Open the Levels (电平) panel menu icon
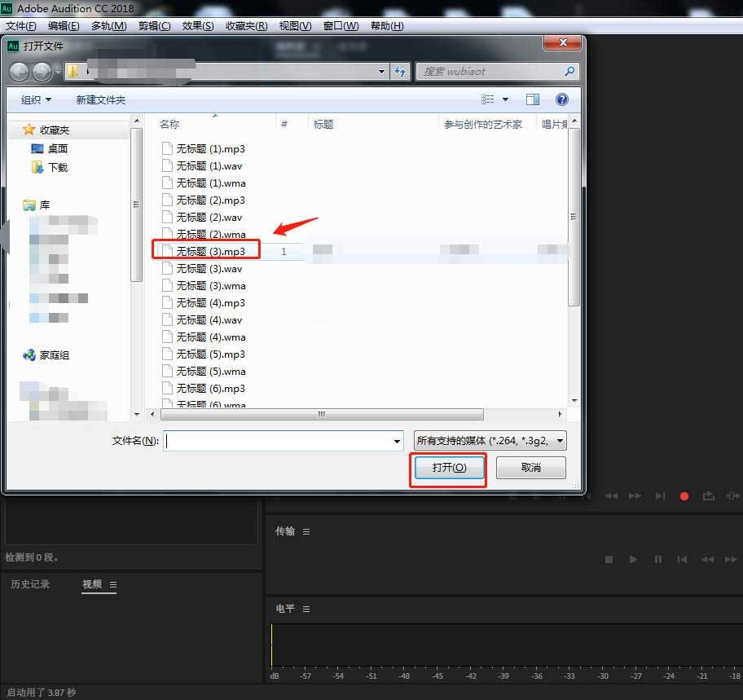This screenshot has height=700, width=743. point(306,609)
